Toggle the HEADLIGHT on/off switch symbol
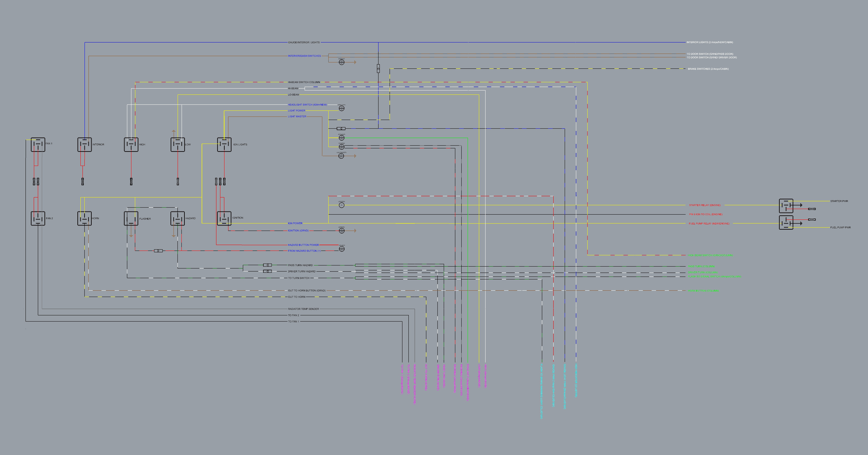 [x=341, y=108]
